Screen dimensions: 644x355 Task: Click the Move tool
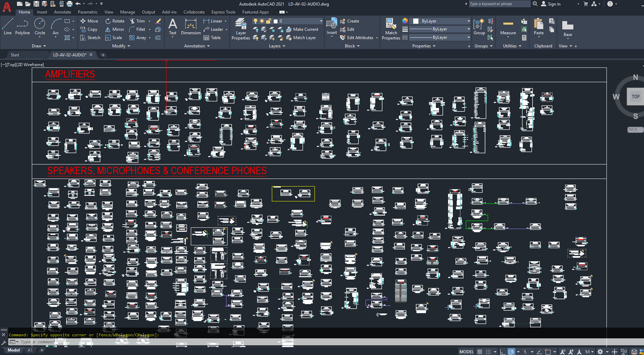89,21
